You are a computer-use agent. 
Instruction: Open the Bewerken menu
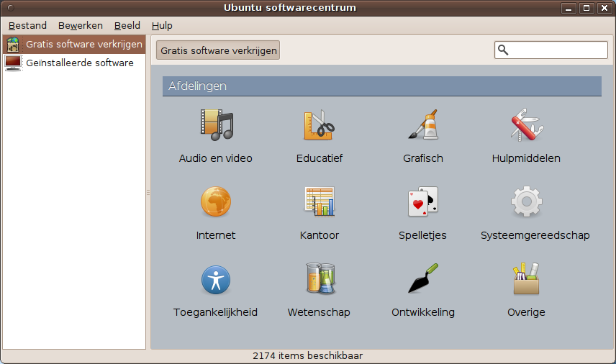coord(81,25)
